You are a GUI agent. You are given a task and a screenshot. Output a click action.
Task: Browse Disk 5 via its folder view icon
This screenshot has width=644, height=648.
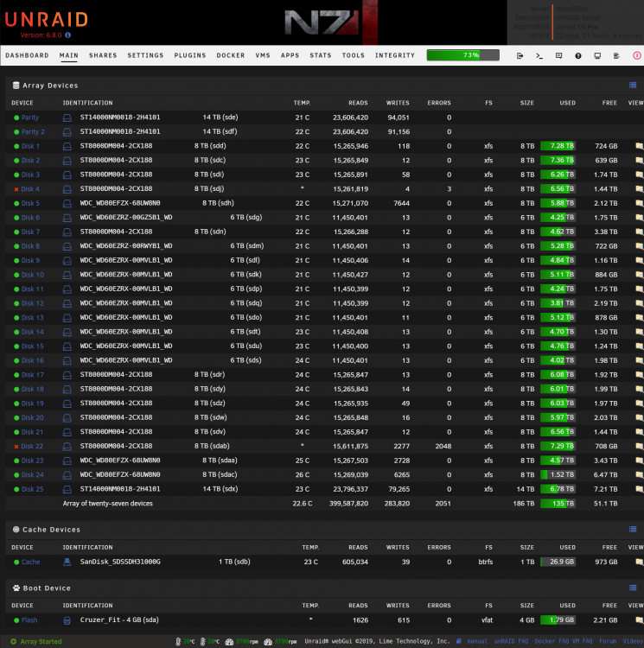[x=639, y=203]
